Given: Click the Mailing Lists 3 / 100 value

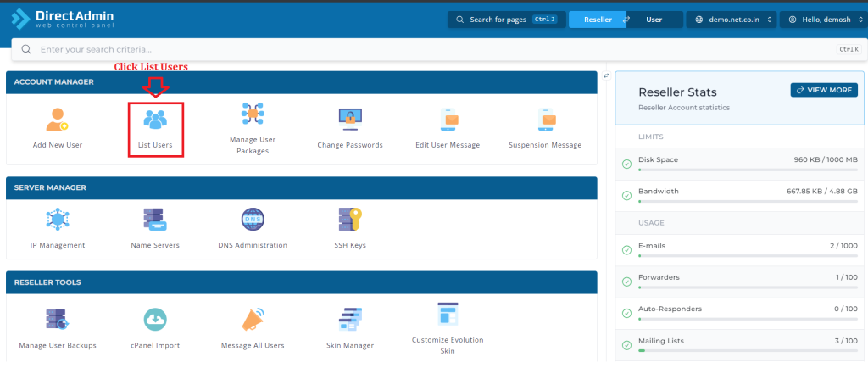Looking at the screenshot, I should click(846, 340).
